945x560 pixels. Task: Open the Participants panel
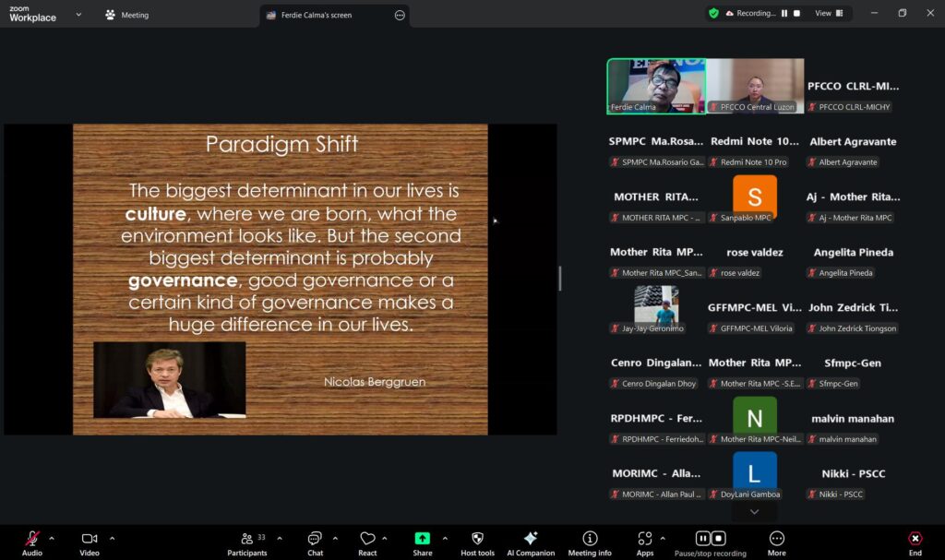tap(247, 539)
